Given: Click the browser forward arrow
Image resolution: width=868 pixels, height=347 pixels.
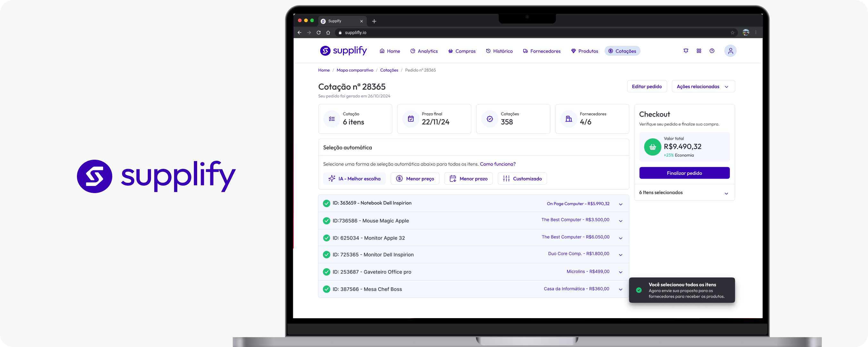Looking at the screenshot, I should coord(309,33).
